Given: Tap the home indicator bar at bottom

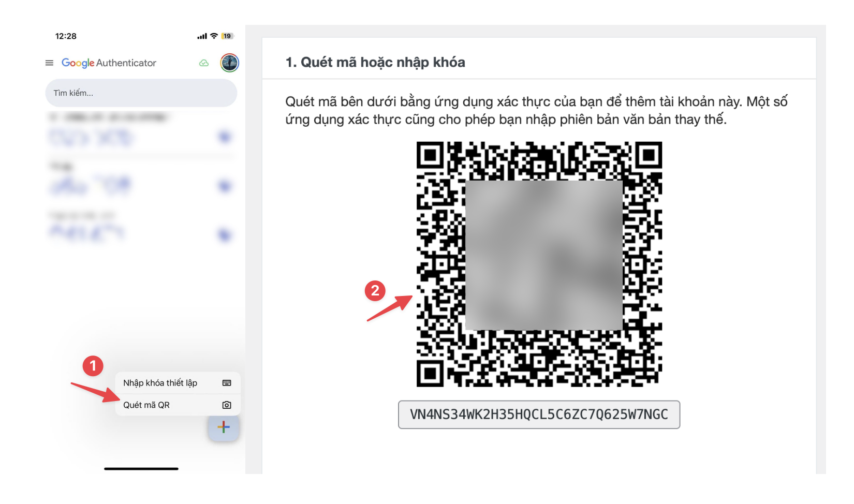Looking at the screenshot, I should click(141, 469).
